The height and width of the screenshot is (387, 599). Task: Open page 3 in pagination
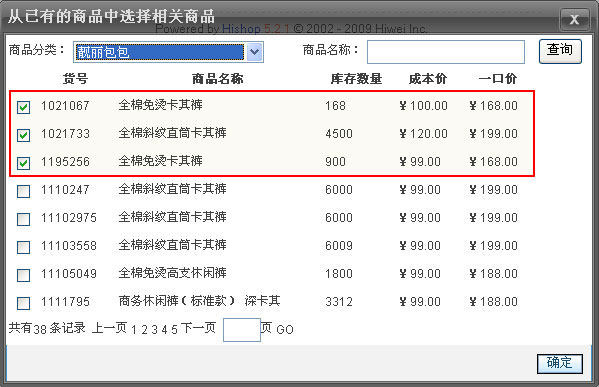154,330
